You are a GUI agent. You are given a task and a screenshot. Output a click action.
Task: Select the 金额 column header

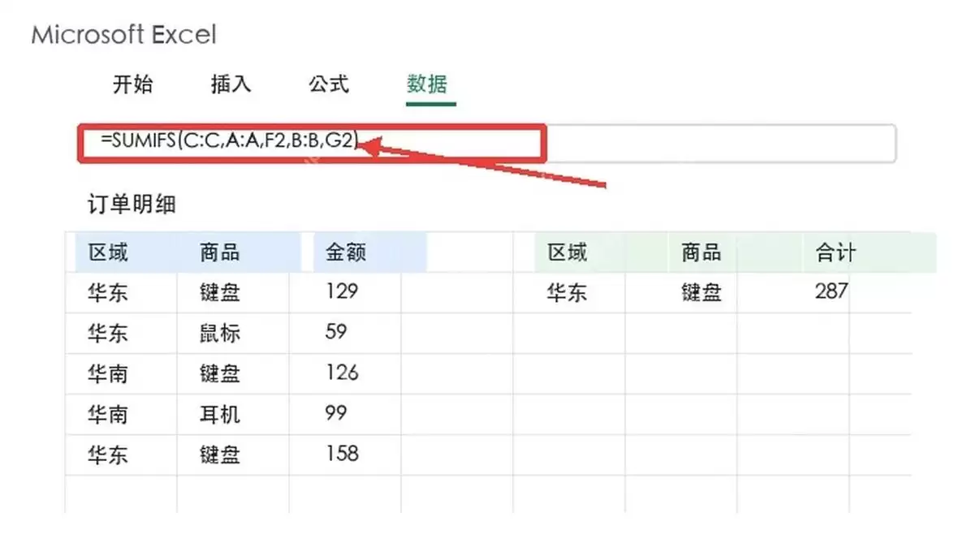(x=346, y=252)
